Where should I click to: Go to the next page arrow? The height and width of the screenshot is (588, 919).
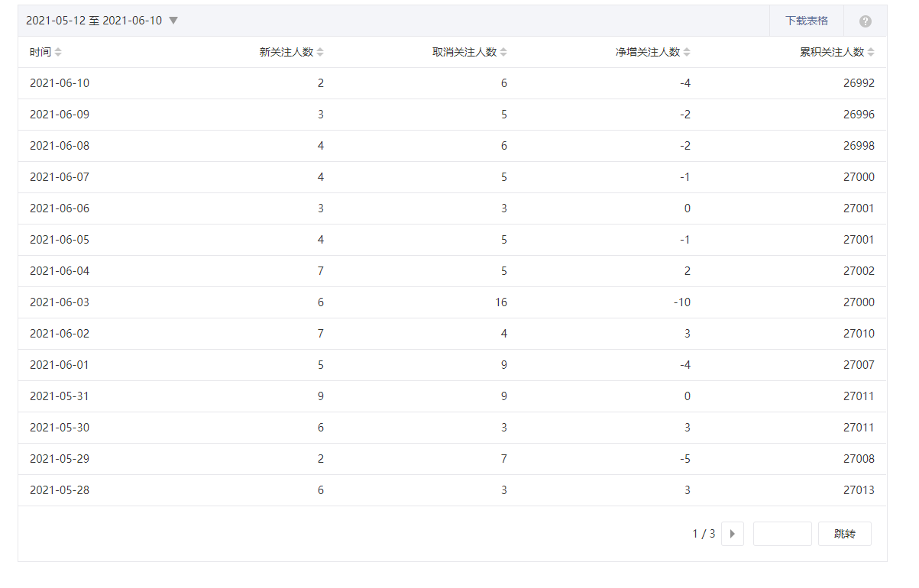(732, 534)
